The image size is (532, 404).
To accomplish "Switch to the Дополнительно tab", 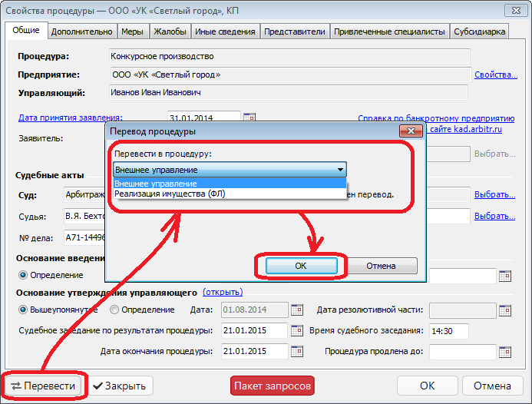I will coord(83,31).
